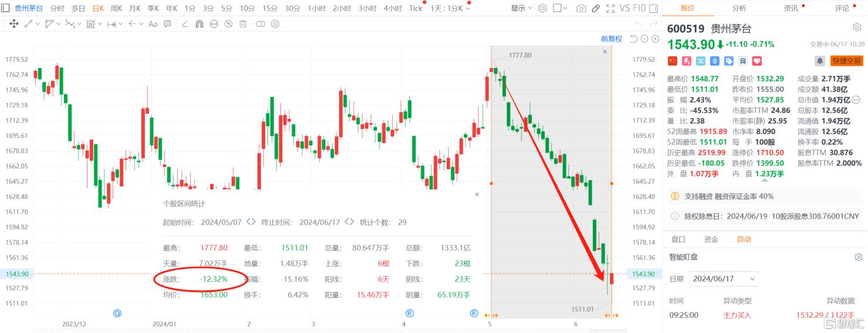Click the pencil drawing toggle icon
868x333 pixels.
click(596, 8)
